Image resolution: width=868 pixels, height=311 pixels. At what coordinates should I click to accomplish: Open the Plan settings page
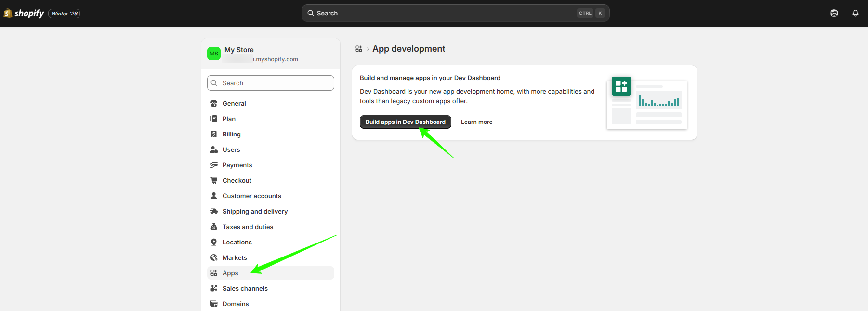(229, 119)
